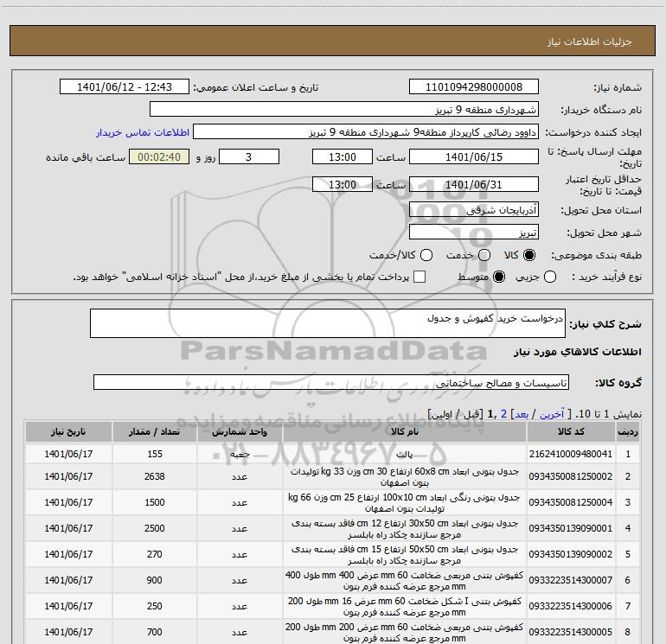
Task: Click the unit cell جعبه in row 1
Action: 240,454
